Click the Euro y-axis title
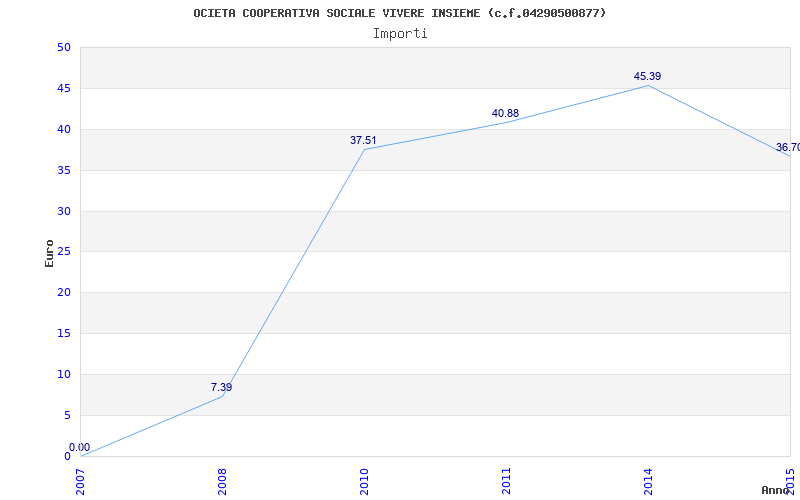The image size is (800, 500). click(x=49, y=253)
